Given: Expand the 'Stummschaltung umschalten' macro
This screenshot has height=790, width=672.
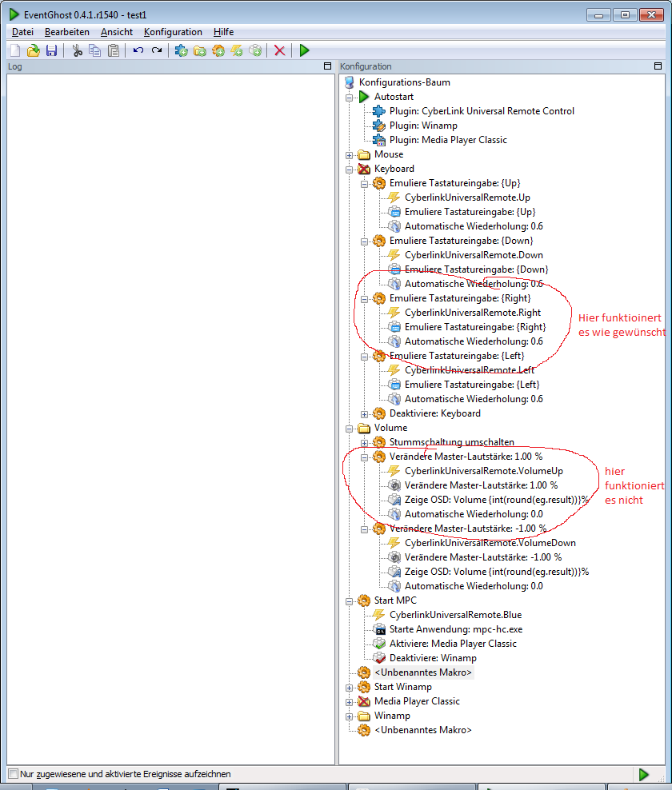Looking at the screenshot, I should click(365, 442).
